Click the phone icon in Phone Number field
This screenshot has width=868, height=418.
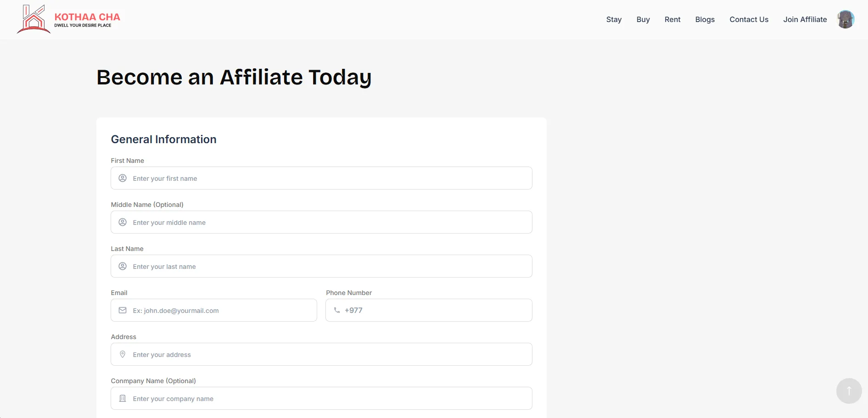point(337,310)
